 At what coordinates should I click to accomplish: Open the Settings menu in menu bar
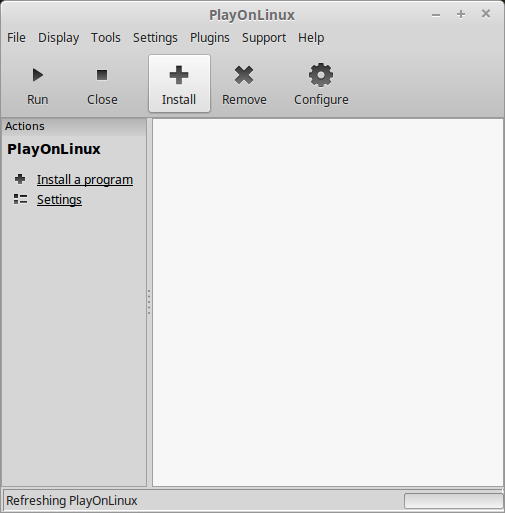coord(155,38)
